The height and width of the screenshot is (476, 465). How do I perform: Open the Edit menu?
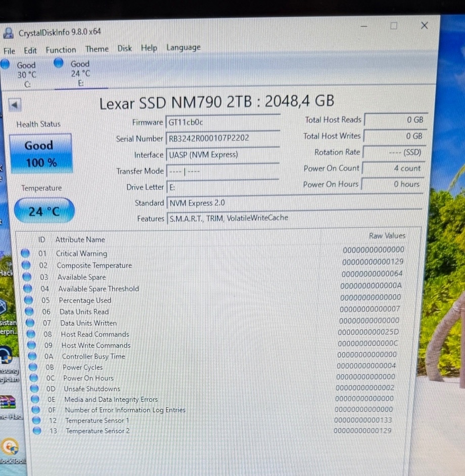pos(30,51)
